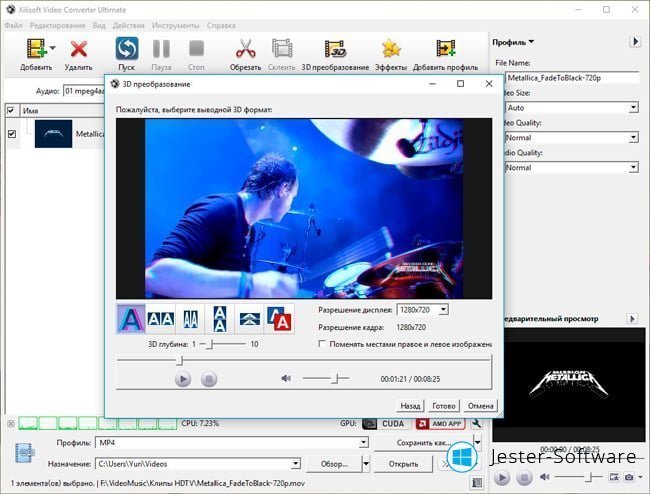Stop playback in the 3D dialog

209,379
